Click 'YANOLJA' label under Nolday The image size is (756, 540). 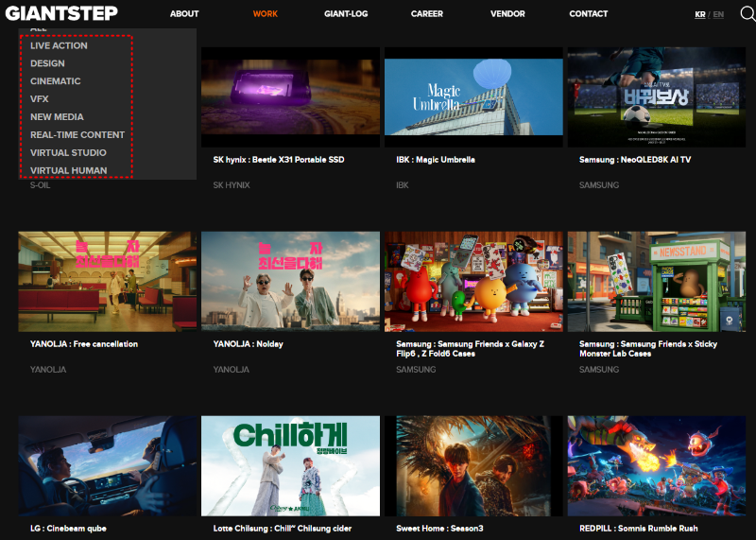231,370
